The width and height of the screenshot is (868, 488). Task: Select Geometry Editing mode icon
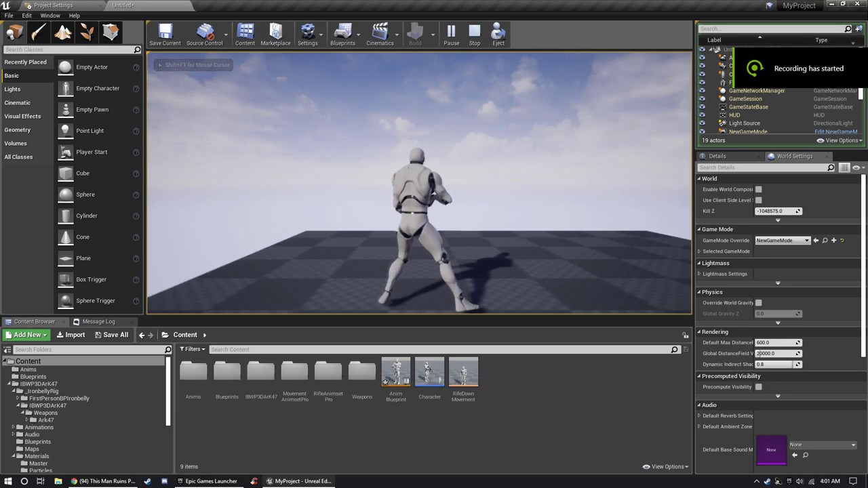(x=111, y=32)
